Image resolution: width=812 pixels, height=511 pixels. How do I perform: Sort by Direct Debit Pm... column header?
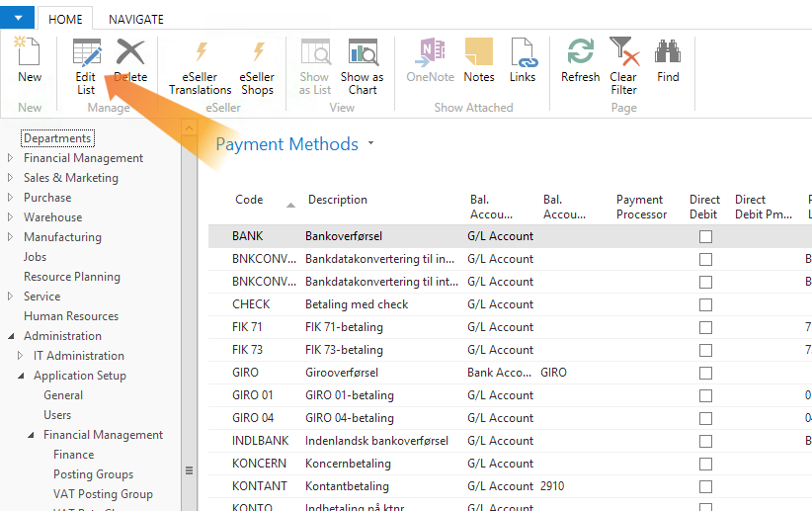click(764, 207)
